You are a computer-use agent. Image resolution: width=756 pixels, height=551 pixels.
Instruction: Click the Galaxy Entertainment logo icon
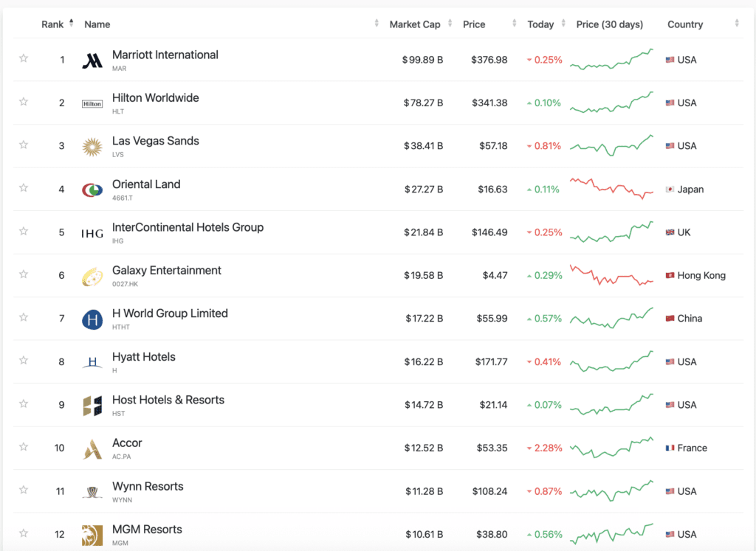[92, 277]
